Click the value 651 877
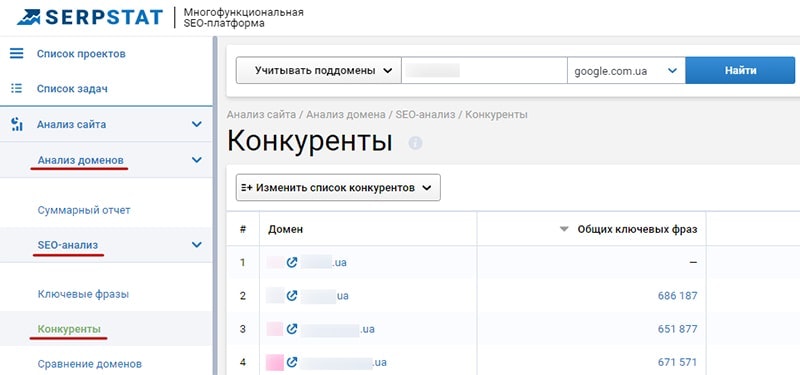Viewport: 800px width, 375px height. pos(678,329)
